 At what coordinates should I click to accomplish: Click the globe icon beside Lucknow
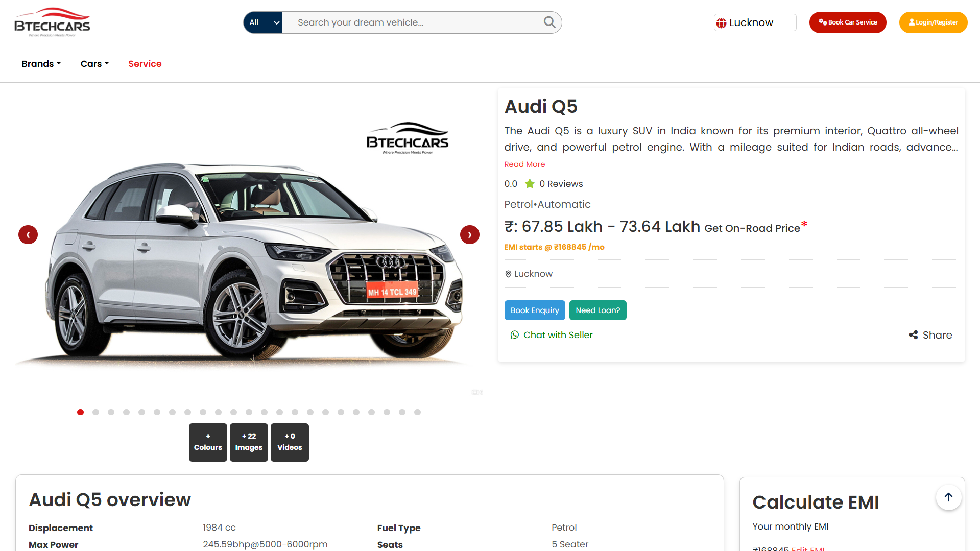(721, 23)
